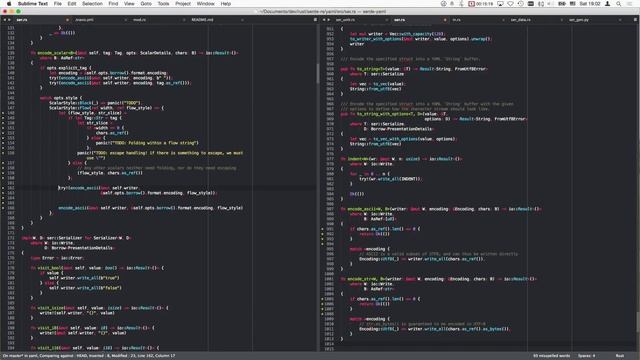Image resolution: width=640 pixels, height=360 pixels.
Task: Click the volume icon in menu bar
Action: point(551,4)
